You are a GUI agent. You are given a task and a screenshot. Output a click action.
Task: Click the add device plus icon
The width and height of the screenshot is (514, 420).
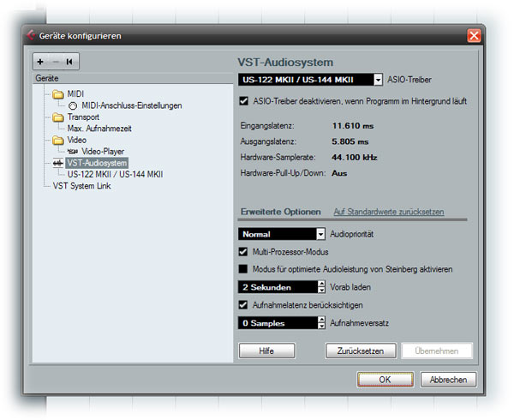pyautogui.click(x=41, y=62)
